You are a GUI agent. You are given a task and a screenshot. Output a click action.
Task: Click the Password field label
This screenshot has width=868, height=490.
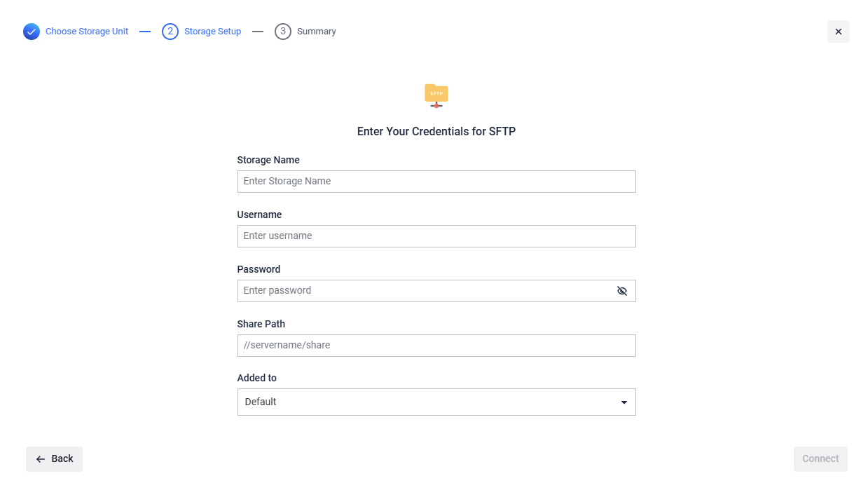259,269
